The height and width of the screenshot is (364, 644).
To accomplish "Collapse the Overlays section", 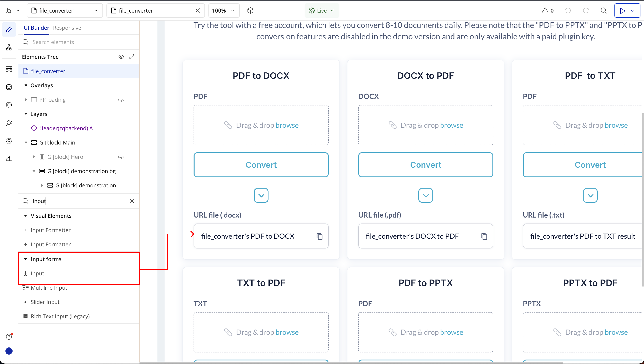I will pyautogui.click(x=26, y=85).
